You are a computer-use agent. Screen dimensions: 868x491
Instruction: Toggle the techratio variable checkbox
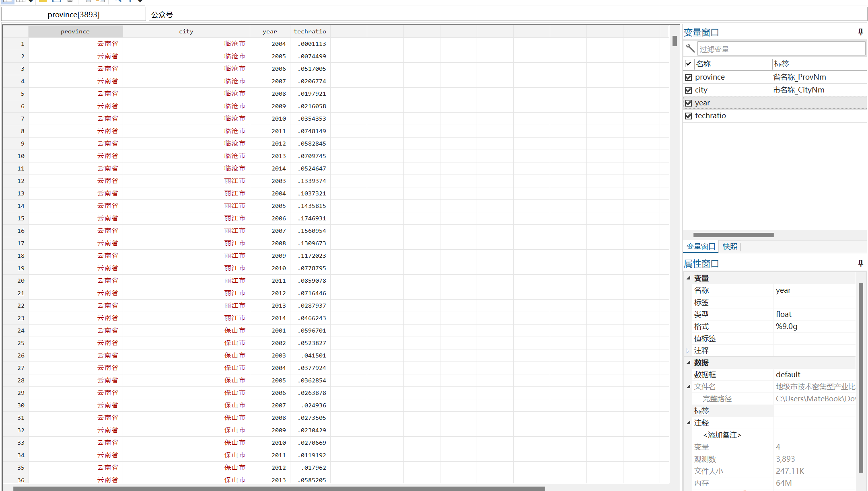pos(689,116)
